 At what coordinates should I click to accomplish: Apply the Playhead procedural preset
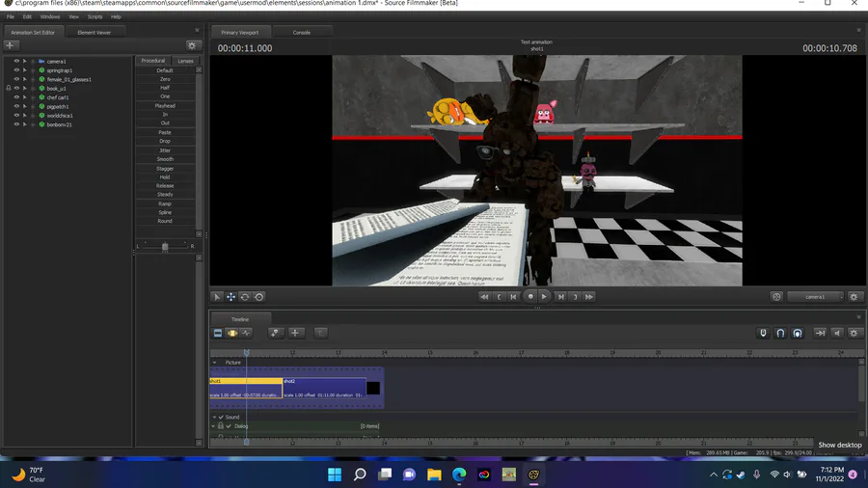165,106
